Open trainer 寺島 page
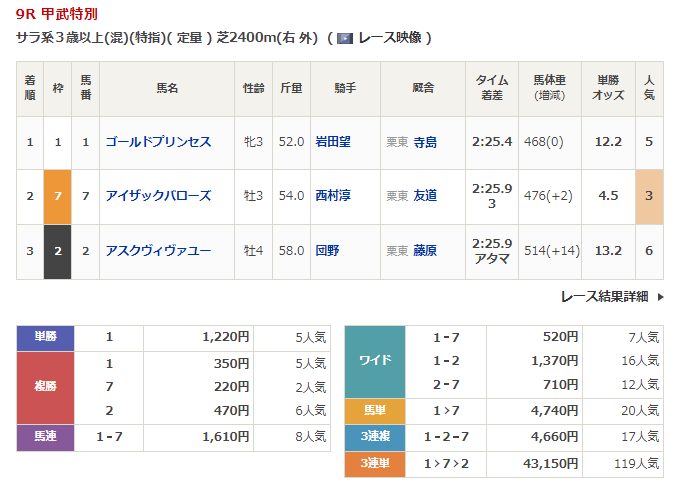The image size is (684, 485). pyautogui.click(x=425, y=142)
